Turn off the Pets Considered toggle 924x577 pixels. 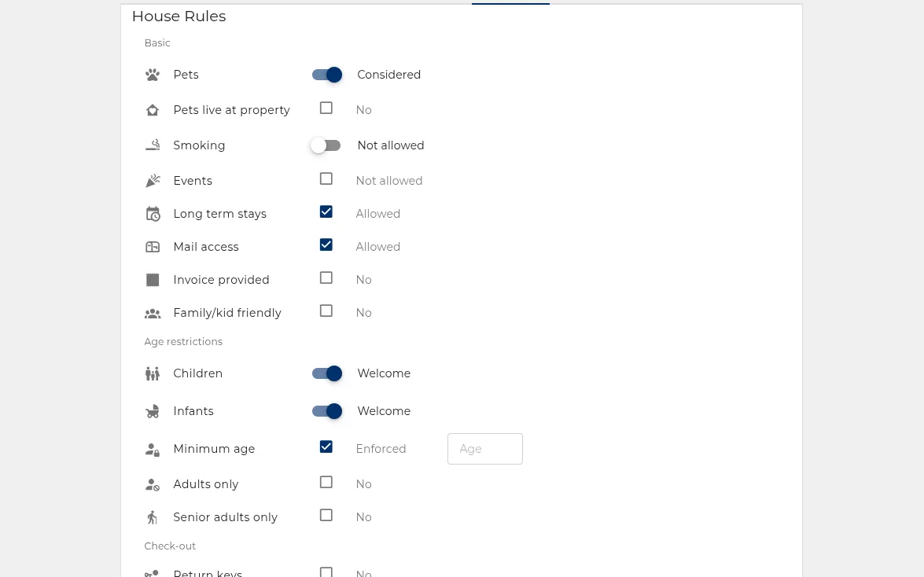coord(327,75)
